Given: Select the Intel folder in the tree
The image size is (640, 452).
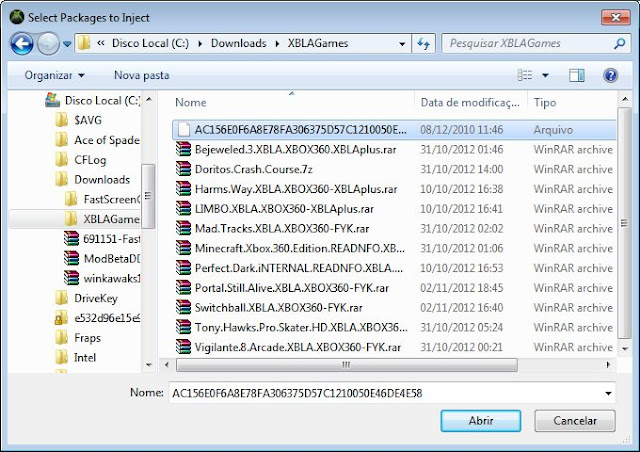Looking at the screenshot, I should (x=76, y=358).
